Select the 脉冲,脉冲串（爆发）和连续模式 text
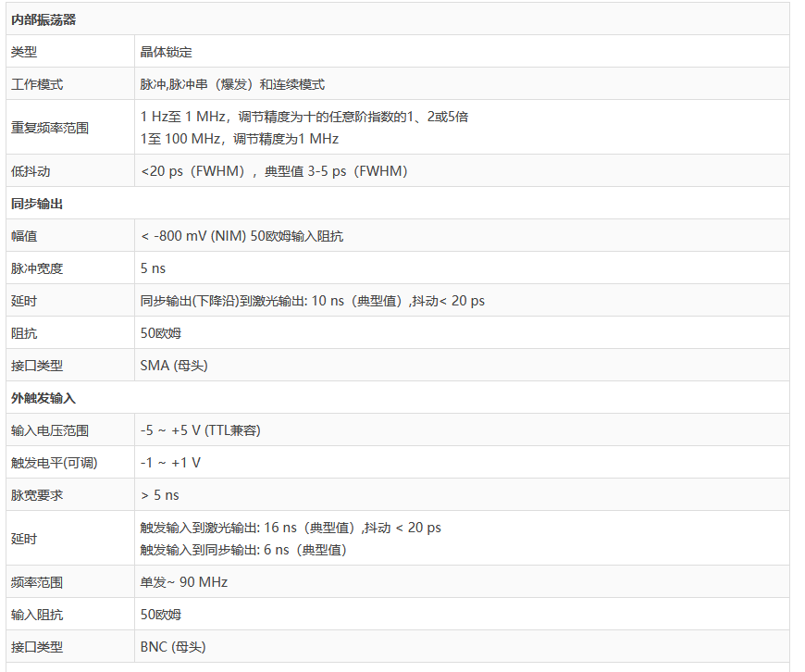805x672 pixels. [x=232, y=84]
